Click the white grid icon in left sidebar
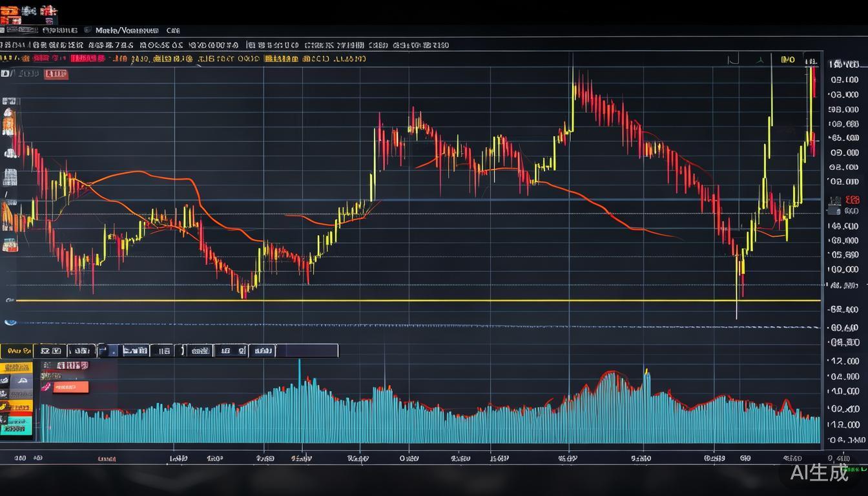The height and width of the screenshot is (496, 868). click(10, 176)
